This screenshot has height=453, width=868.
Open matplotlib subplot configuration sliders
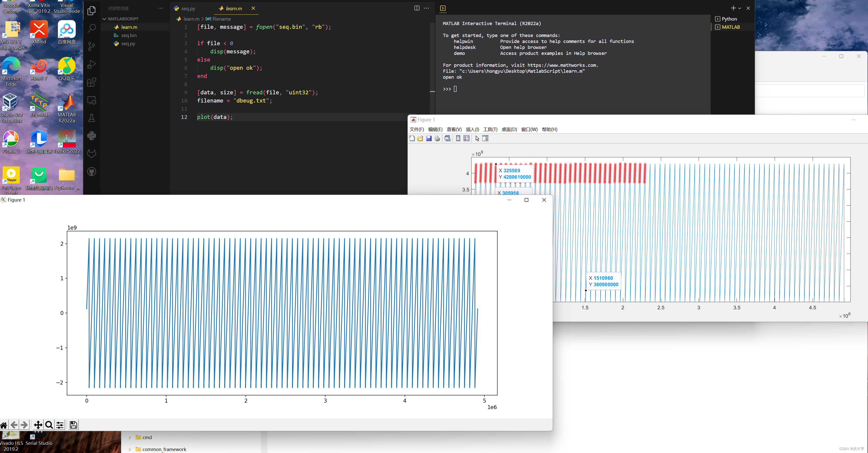pos(60,425)
